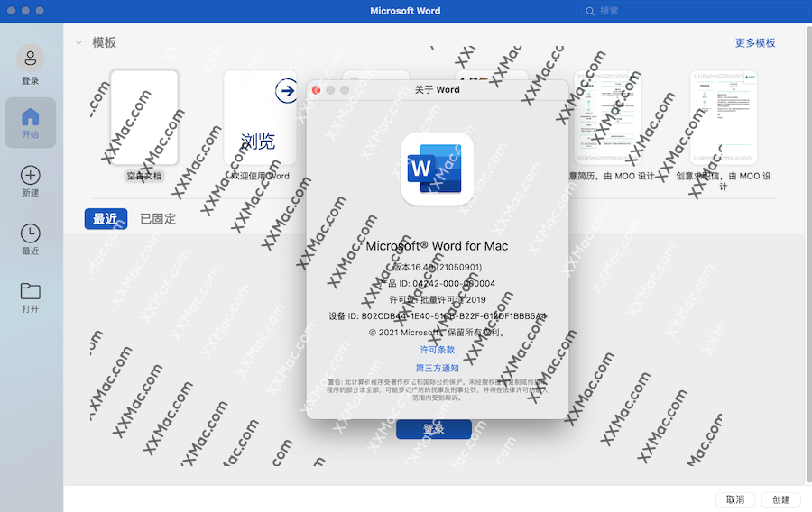
Task: Click the New (新建) plus icon
Action: pos(31,175)
